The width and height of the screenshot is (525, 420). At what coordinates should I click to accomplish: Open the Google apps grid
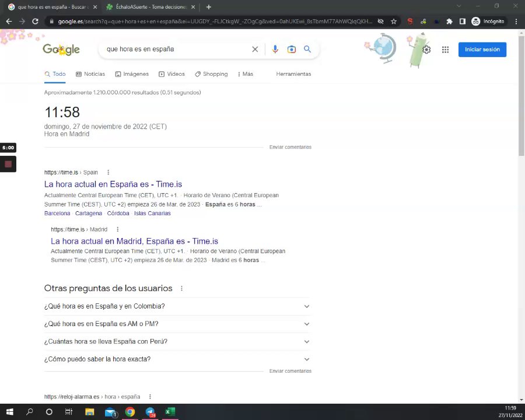pyautogui.click(x=445, y=50)
